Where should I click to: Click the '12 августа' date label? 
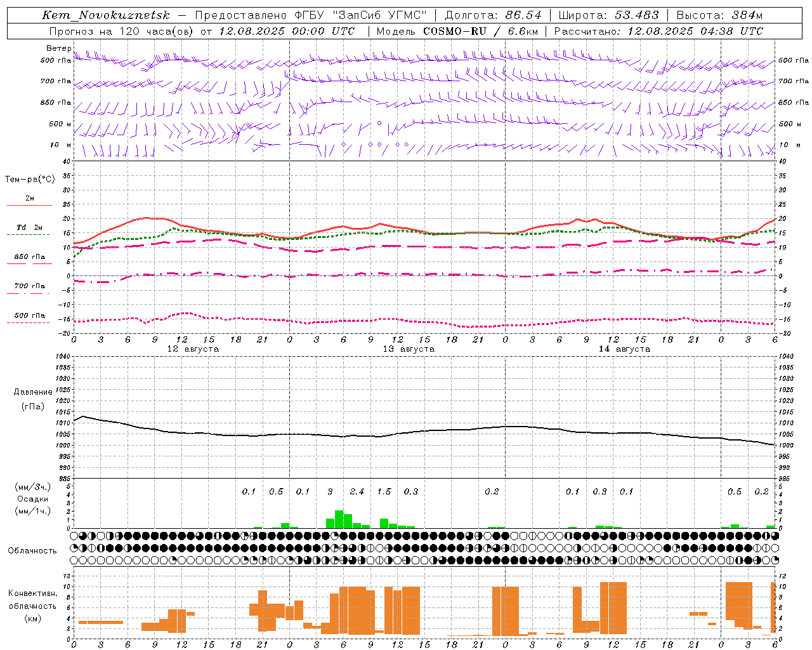(x=193, y=349)
